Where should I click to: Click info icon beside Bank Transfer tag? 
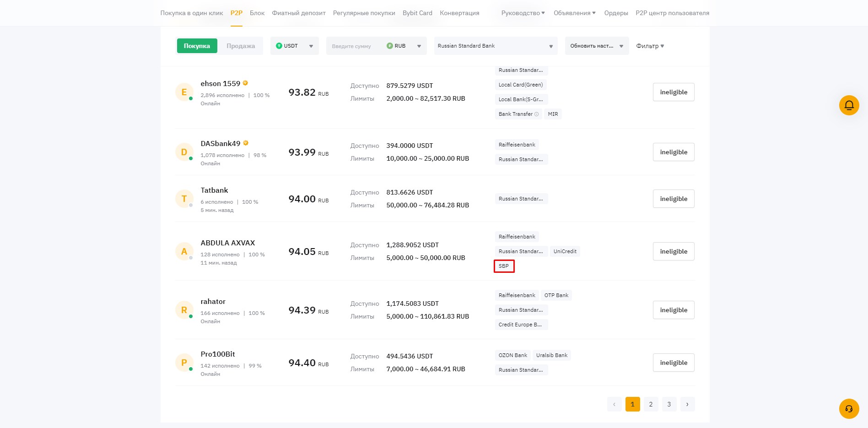click(x=537, y=114)
